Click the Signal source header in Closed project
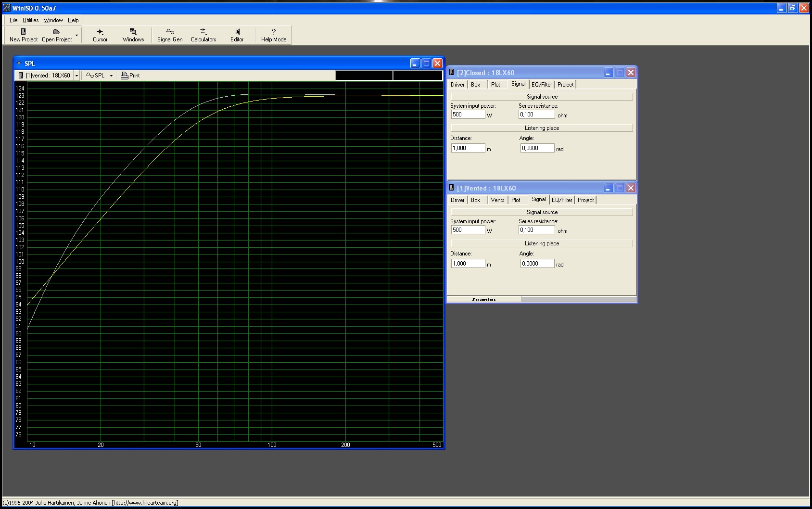The width and height of the screenshot is (812, 509). point(542,97)
